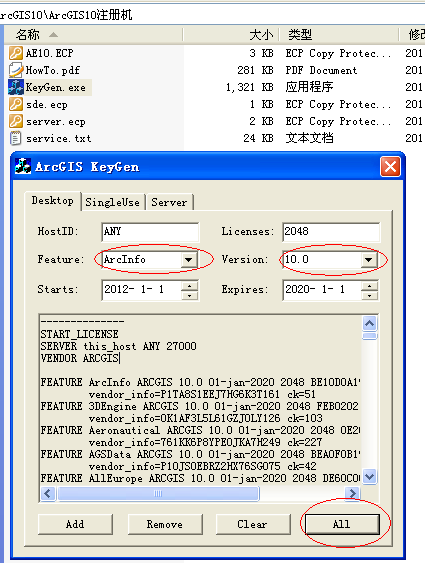The image size is (425, 563).
Task: Click the Version combo box showing 10.0
Action: point(330,259)
